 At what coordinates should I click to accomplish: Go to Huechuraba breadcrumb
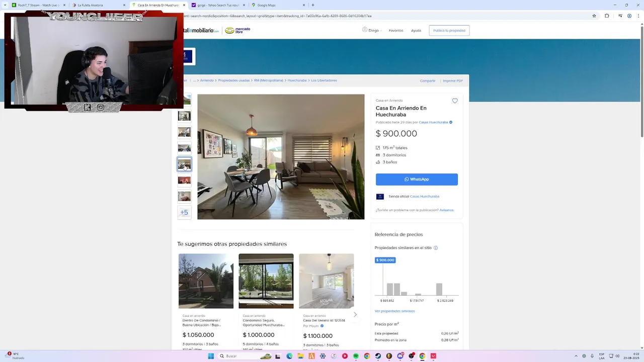297,80
